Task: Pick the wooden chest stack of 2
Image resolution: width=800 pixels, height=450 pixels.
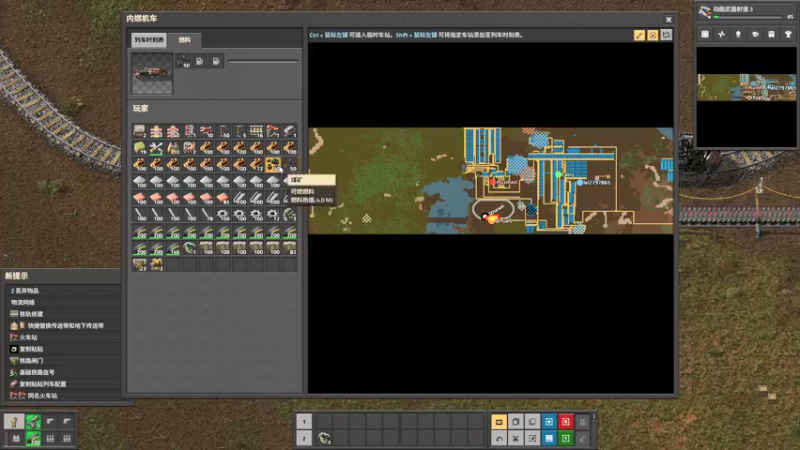Action: tap(139, 131)
